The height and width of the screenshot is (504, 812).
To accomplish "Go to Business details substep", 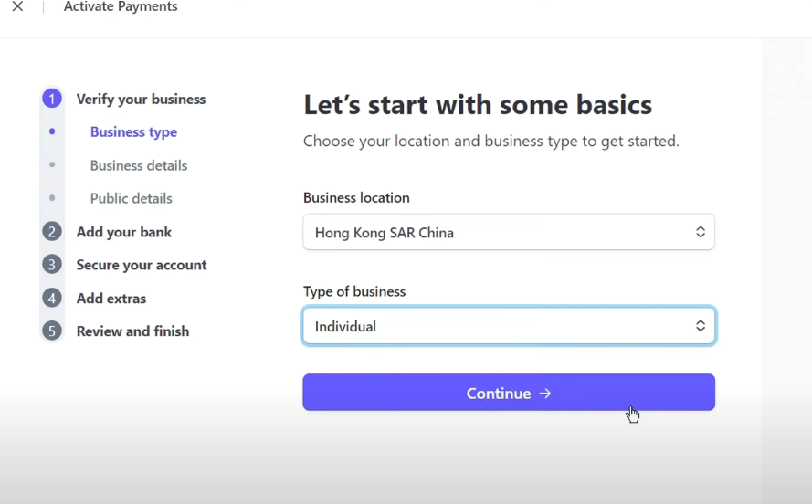I will tap(139, 165).
